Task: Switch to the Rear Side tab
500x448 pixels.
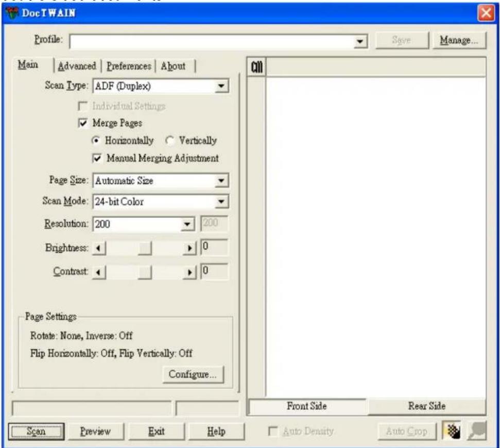Action: [427, 406]
